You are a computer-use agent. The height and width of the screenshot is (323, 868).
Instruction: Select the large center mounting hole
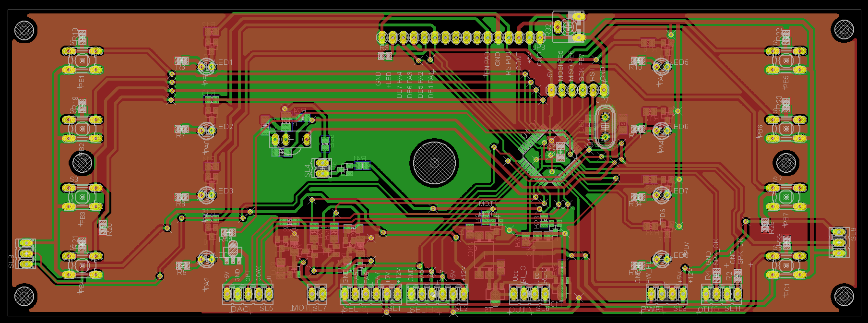coord(434,163)
